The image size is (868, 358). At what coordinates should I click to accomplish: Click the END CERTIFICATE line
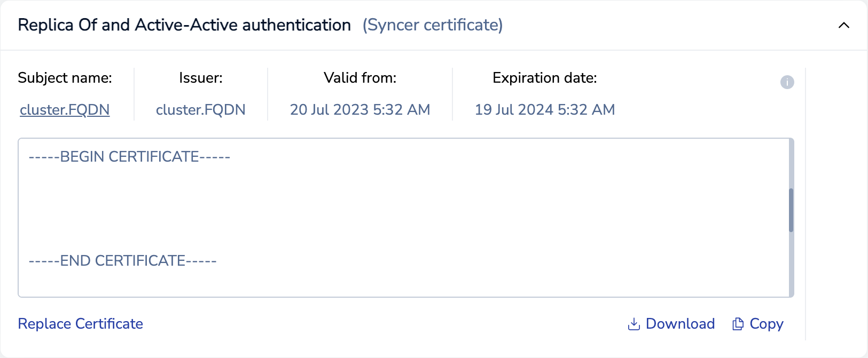tap(122, 261)
